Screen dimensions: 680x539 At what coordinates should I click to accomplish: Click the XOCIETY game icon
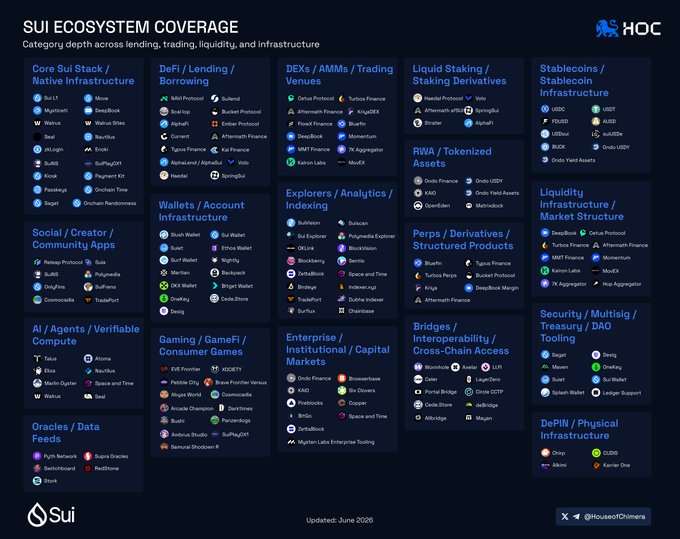click(215, 369)
